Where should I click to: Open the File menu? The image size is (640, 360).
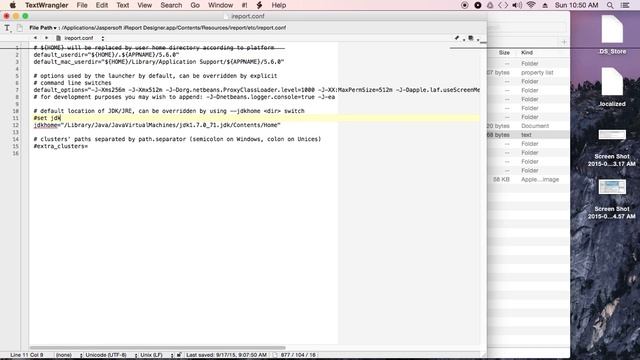[x=82, y=5]
